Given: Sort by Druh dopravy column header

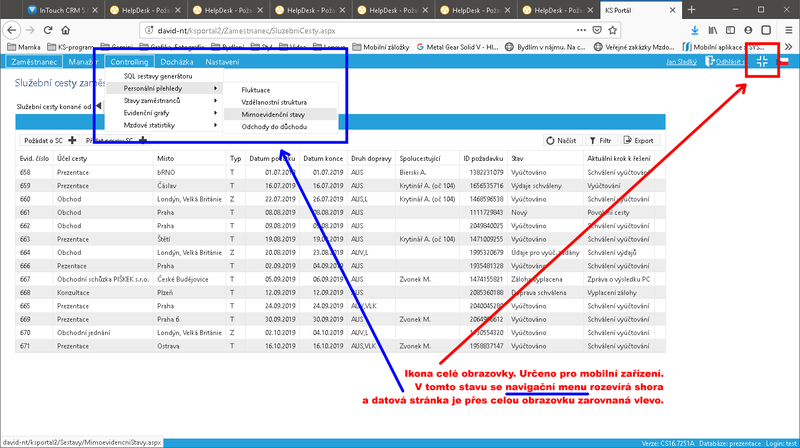Looking at the screenshot, I should click(371, 159).
